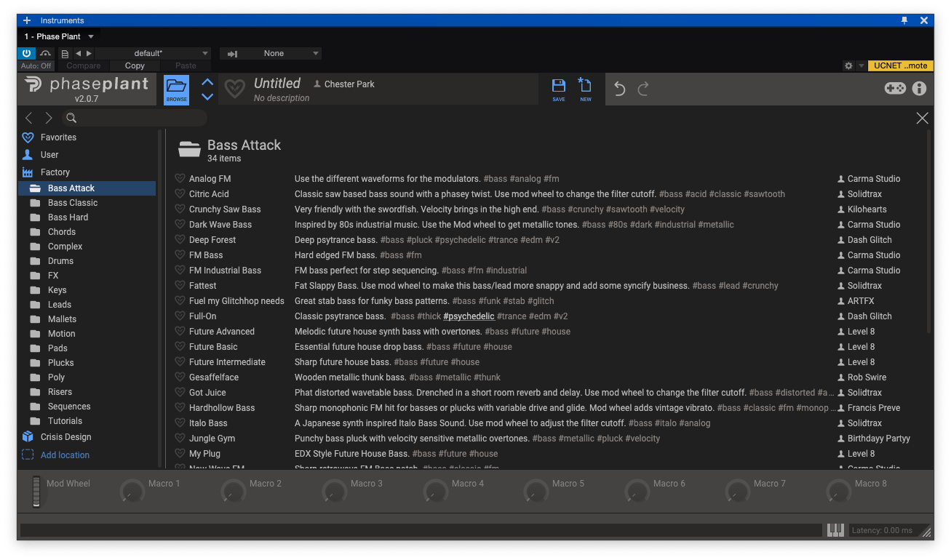Create new preset with NEW icon
This screenshot has width=951, height=560.
[x=585, y=89]
